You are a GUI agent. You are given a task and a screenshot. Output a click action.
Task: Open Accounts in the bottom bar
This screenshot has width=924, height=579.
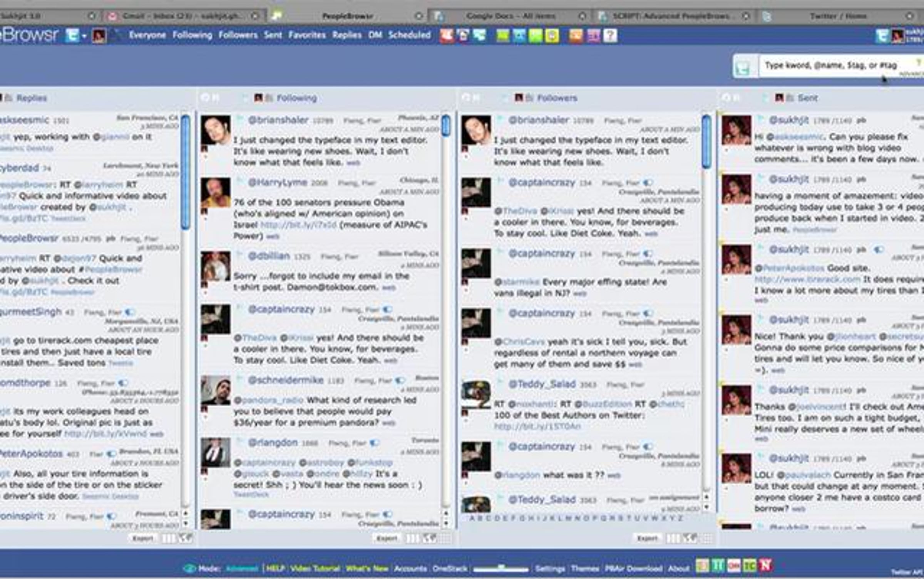tap(410, 568)
